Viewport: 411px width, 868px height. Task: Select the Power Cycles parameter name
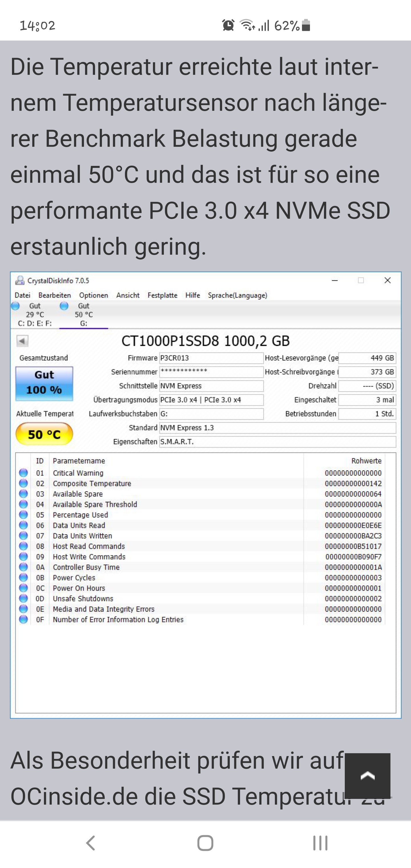pos(74,577)
